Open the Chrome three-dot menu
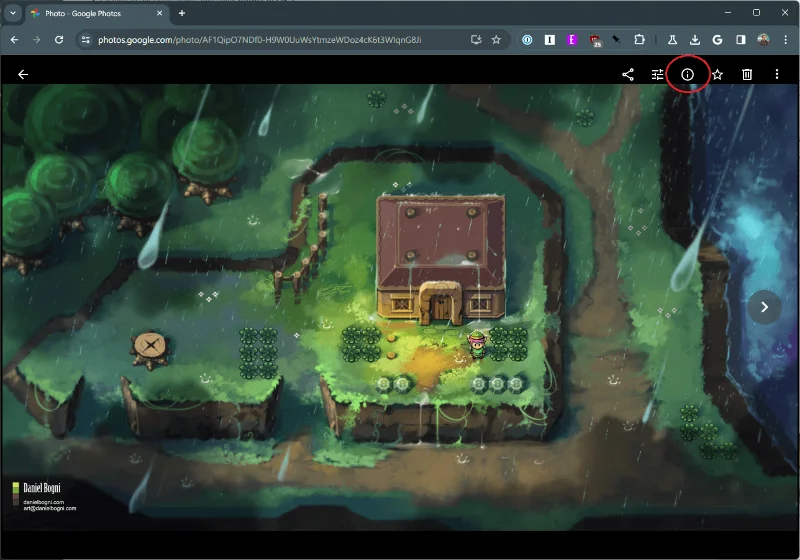This screenshot has width=800, height=560. (785, 40)
